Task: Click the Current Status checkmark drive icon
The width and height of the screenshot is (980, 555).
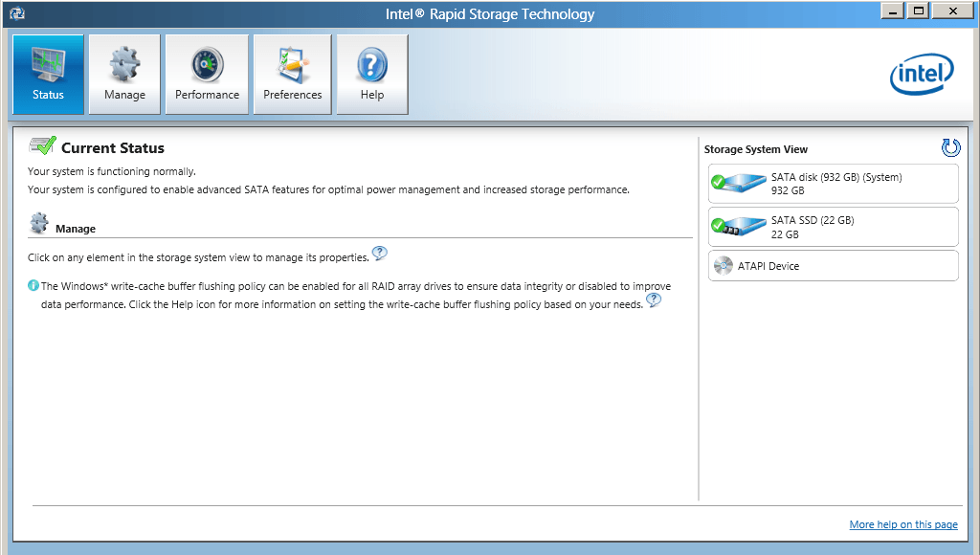Action: pyautogui.click(x=42, y=145)
